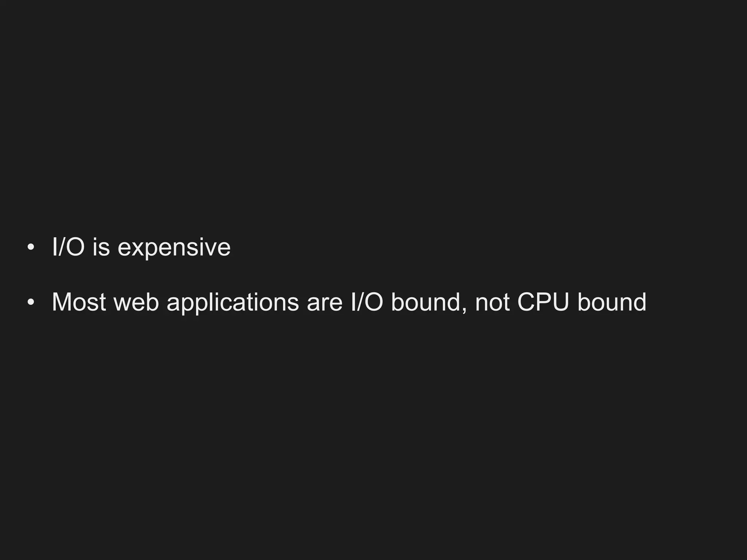Click the empty dark area above the bullets
The width and height of the screenshot is (747, 560).
coord(373,109)
